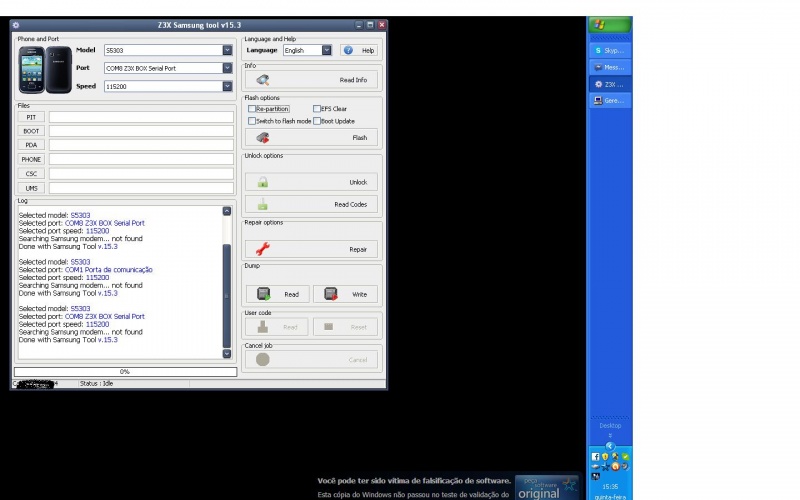This screenshot has height=500, width=800.
Task: Click the 'Status : Idle' status bar text
Action: [x=96, y=383]
